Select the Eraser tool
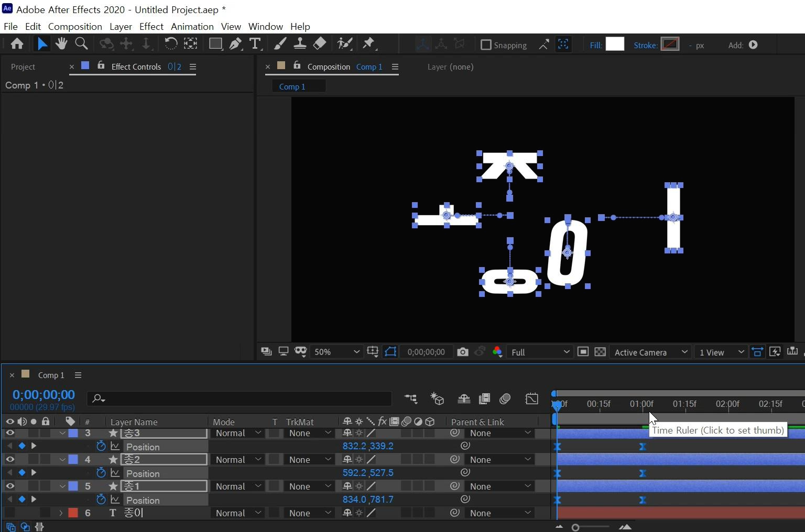Viewport: 805px width, 532px height. (x=320, y=44)
